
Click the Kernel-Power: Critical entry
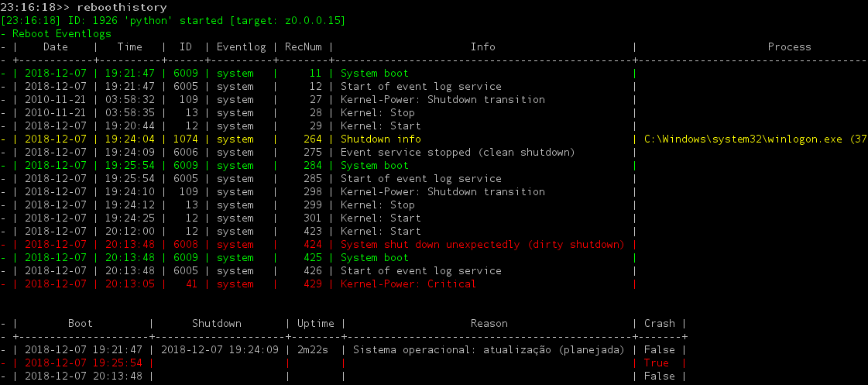point(408,284)
